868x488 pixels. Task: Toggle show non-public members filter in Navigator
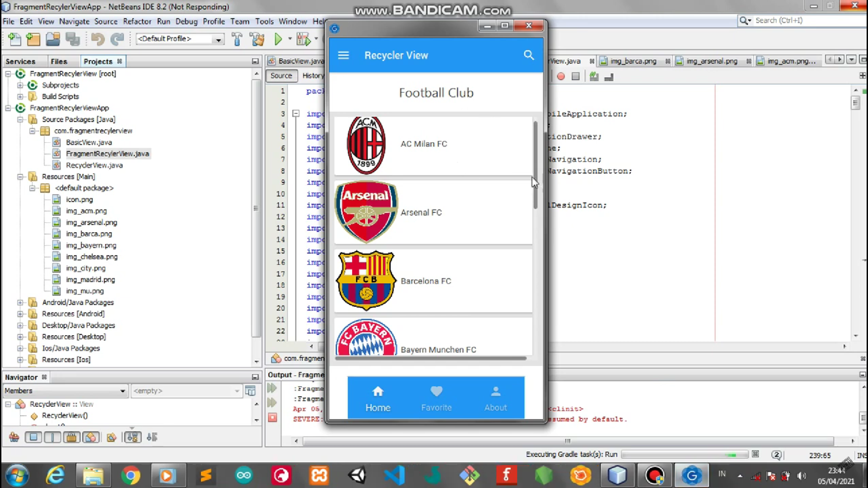72,437
